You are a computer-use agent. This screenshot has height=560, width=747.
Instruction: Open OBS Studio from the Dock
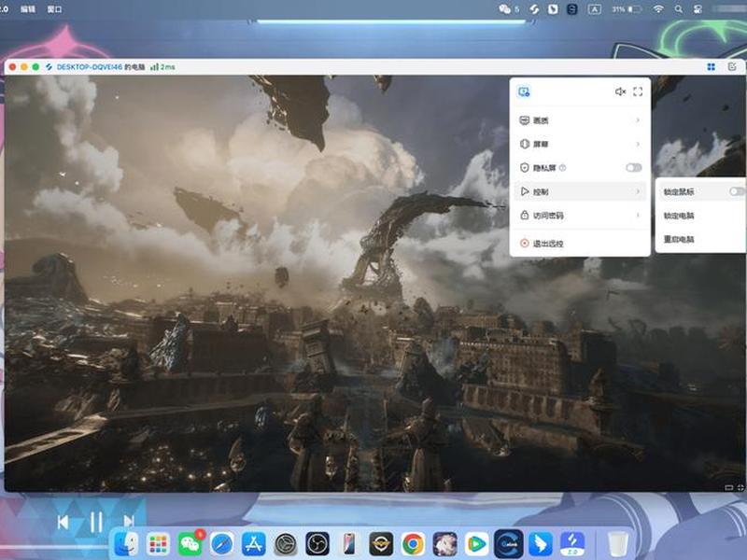coord(317,544)
